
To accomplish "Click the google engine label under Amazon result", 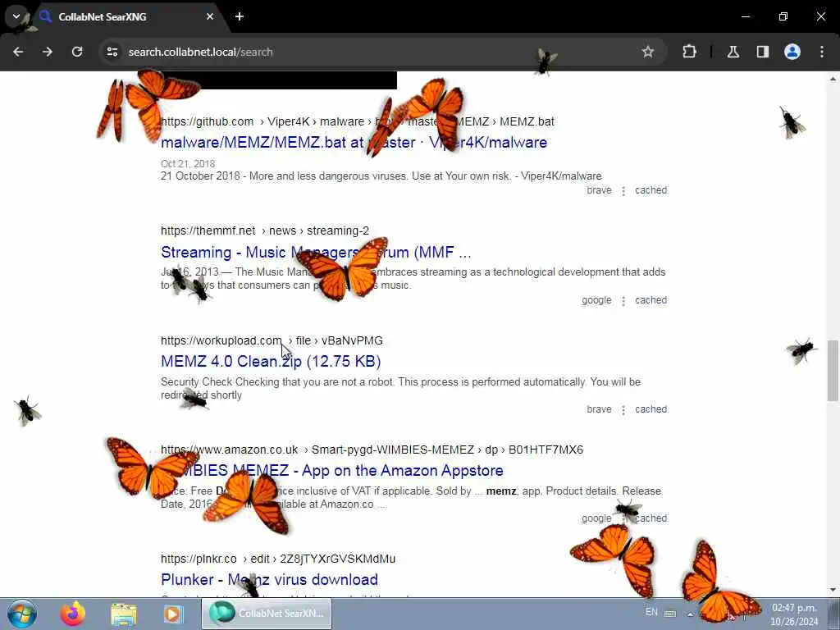I will (596, 518).
